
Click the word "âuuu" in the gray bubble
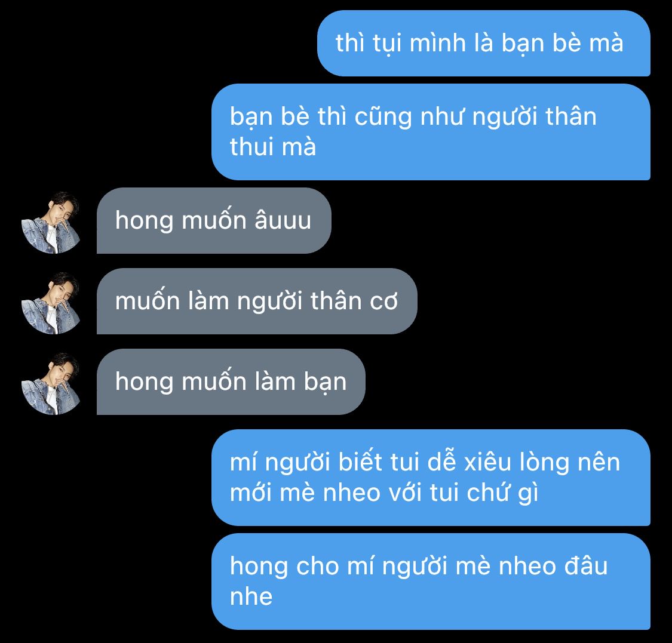[x=283, y=220]
